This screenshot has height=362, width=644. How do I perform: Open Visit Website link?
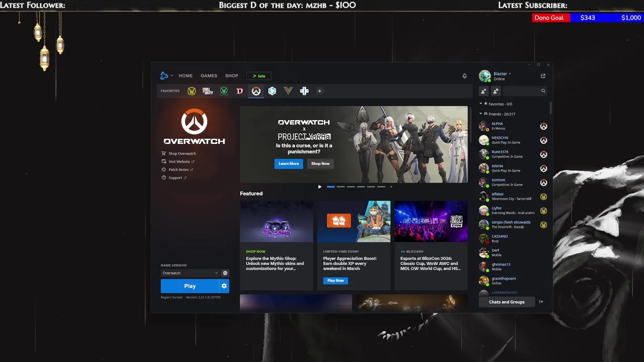(178, 161)
